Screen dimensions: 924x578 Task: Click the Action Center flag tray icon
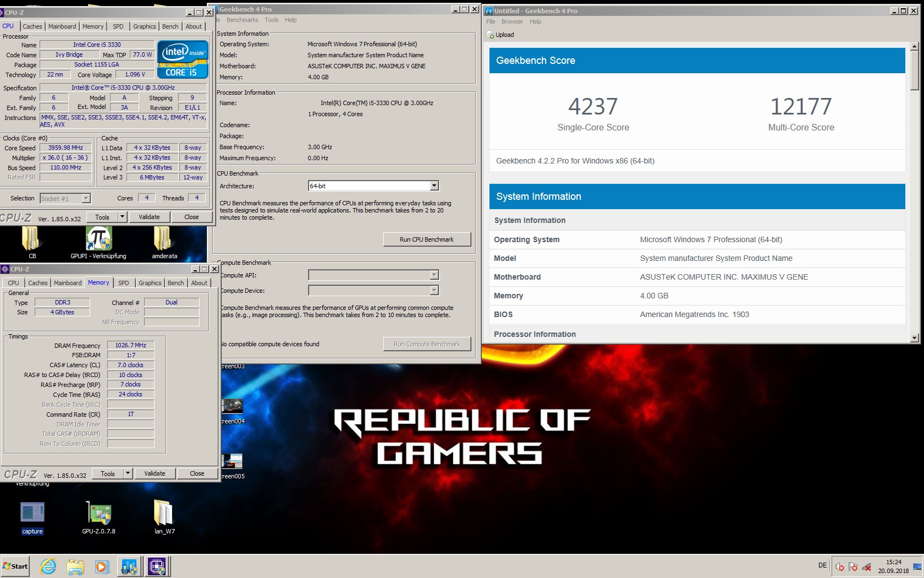pos(853,566)
